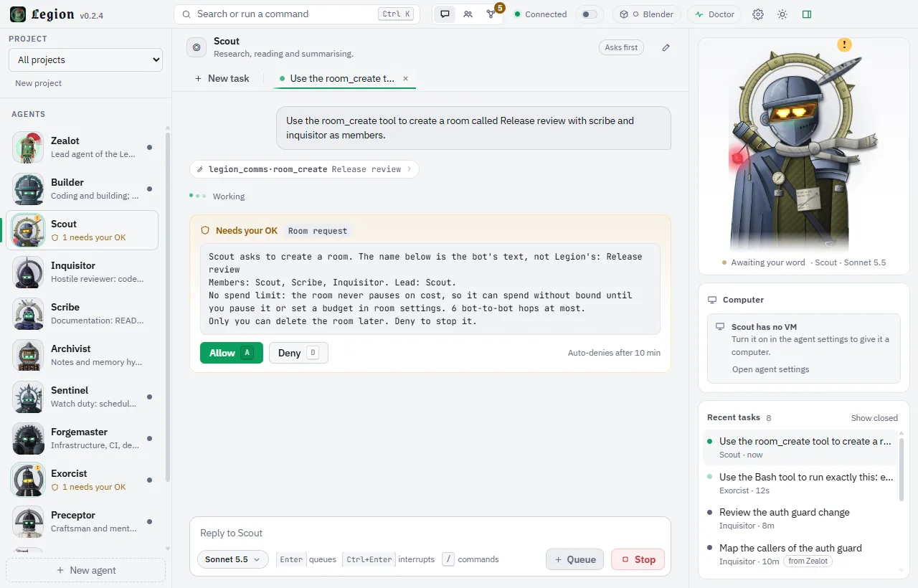This screenshot has height=588, width=918.
Task: Focus the Search or run a command field
Action: tap(297, 14)
